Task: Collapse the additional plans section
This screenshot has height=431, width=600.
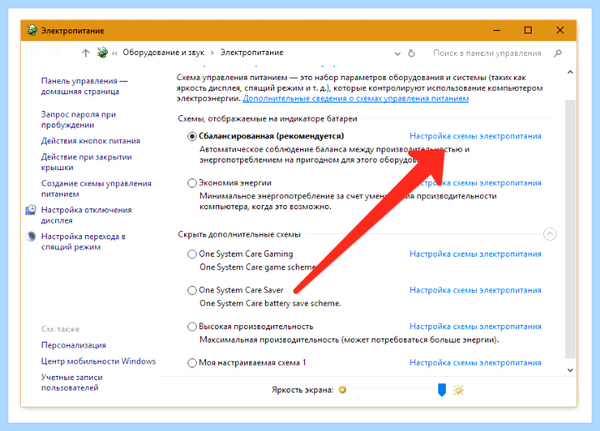Action: (x=549, y=234)
